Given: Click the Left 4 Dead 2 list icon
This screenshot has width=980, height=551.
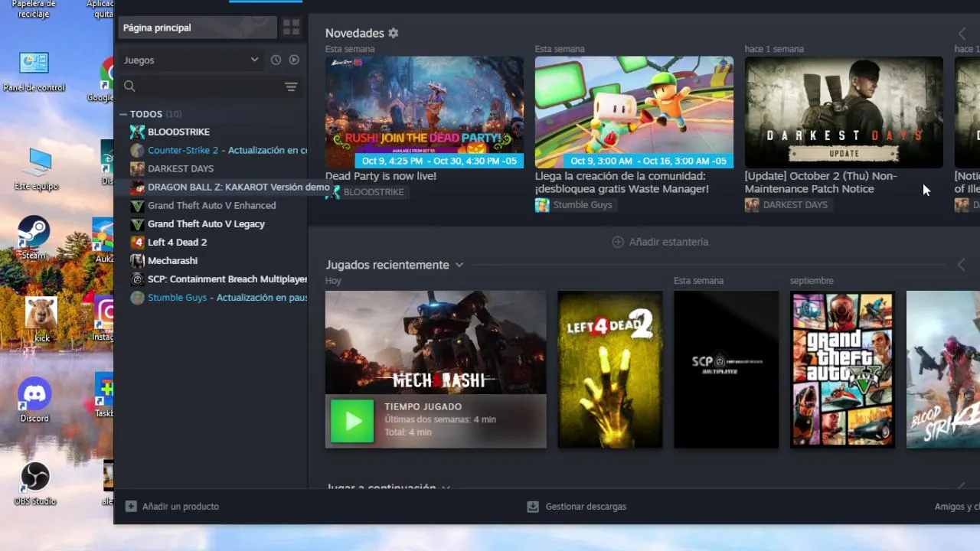Looking at the screenshot, I should click(137, 242).
